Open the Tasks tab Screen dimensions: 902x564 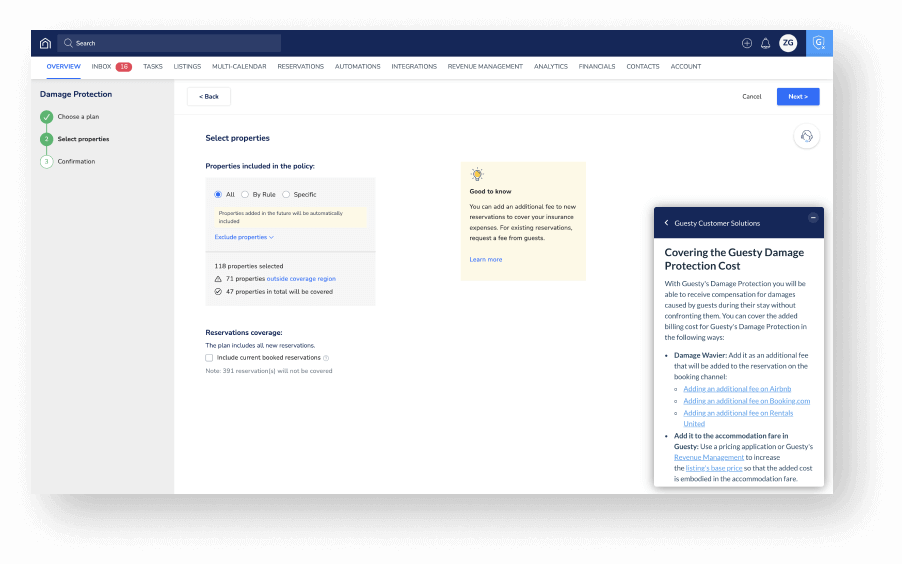(x=152, y=67)
